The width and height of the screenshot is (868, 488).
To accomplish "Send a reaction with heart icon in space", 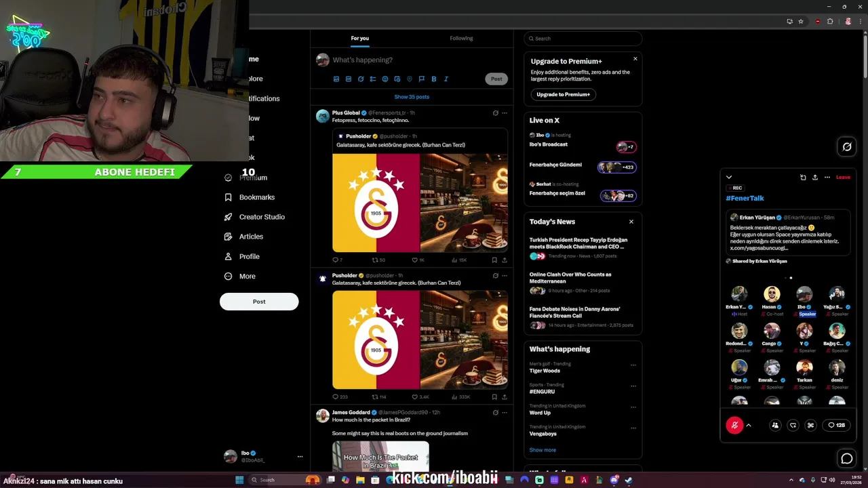I will point(793,426).
